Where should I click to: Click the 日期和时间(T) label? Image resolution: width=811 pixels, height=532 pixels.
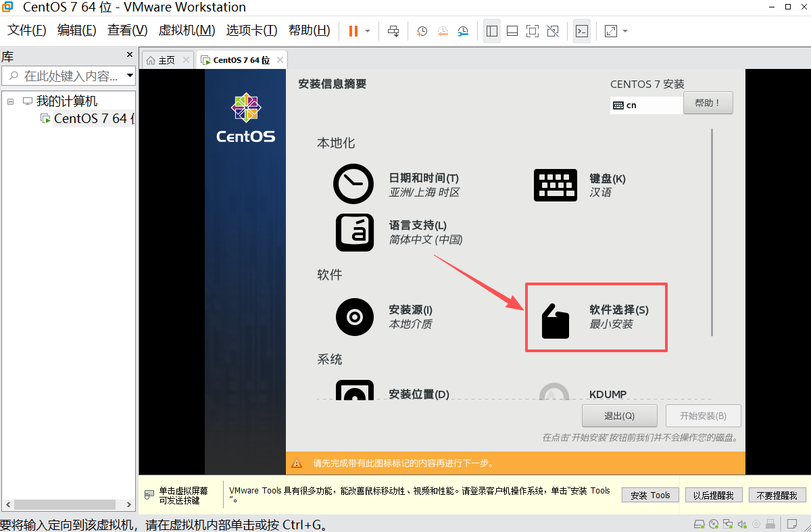pos(424,178)
